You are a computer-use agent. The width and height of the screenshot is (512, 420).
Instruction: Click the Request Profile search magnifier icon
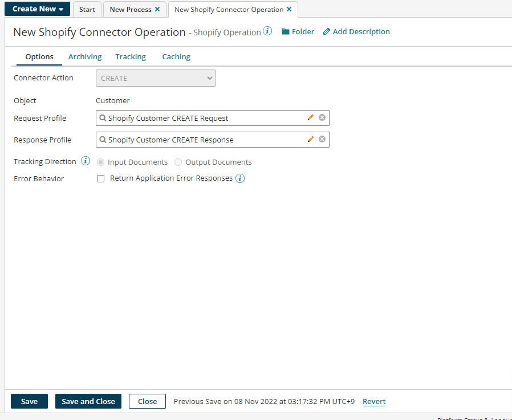tap(103, 118)
